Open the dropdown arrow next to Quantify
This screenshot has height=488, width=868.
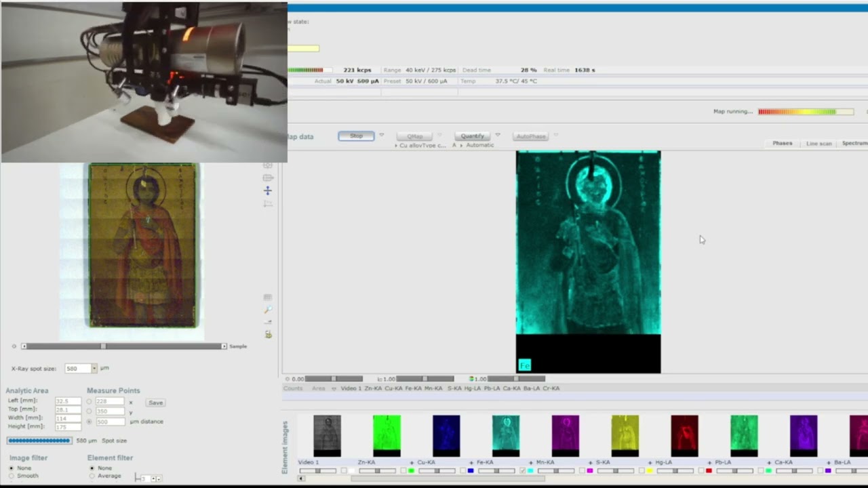click(498, 135)
